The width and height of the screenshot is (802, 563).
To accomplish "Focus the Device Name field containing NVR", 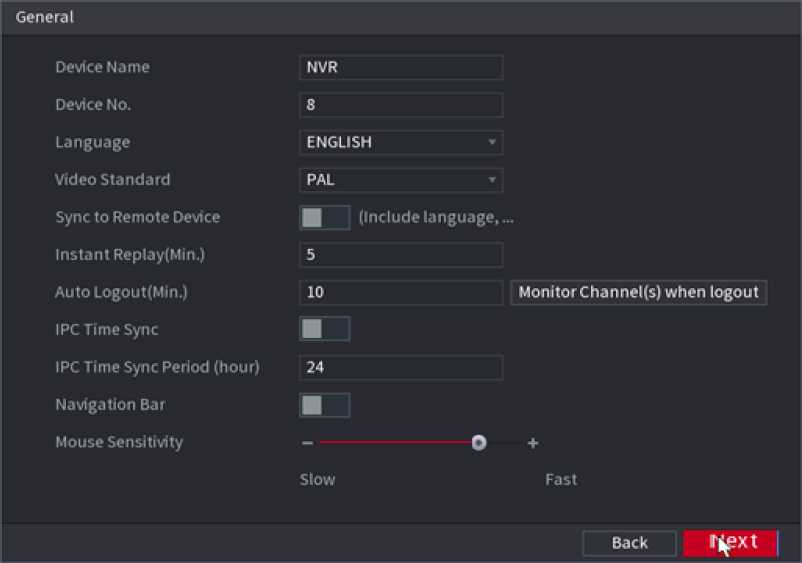I will tap(400, 67).
